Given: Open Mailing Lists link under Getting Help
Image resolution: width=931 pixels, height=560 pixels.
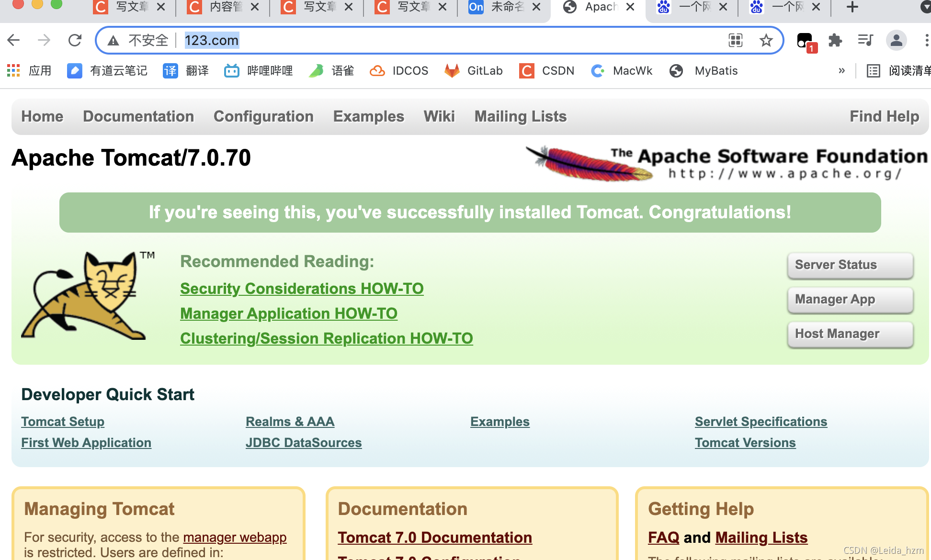Looking at the screenshot, I should [x=761, y=538].
